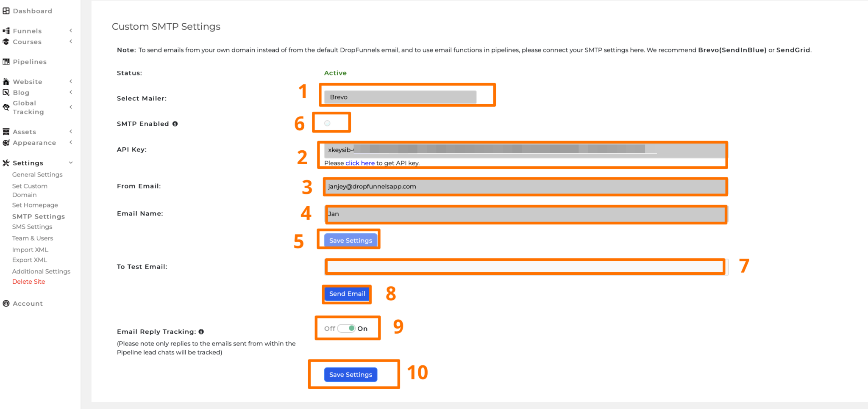Select the Settings wrench icon
The image size is (868, 409).
(6, 163)
